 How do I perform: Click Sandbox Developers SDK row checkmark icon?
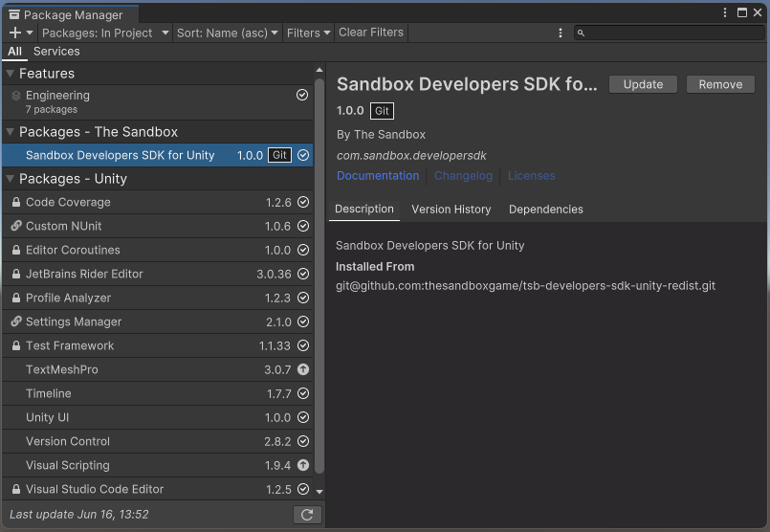[303, 155]
